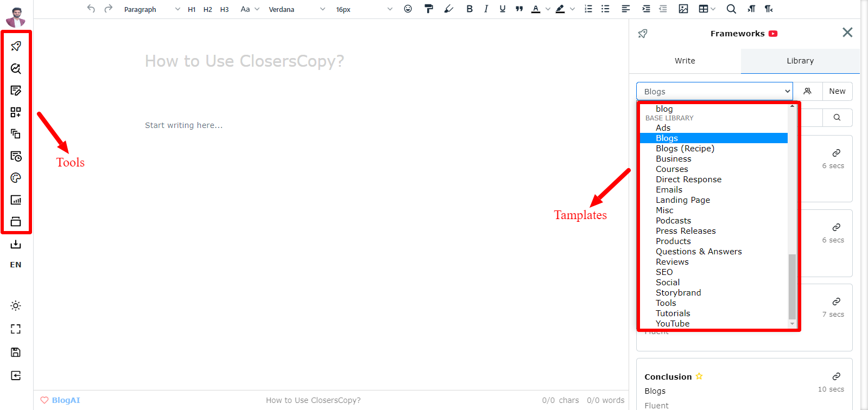868x410 pixels.
Task: Choose YouTube from the library list
Action: (x=713, y=324)
